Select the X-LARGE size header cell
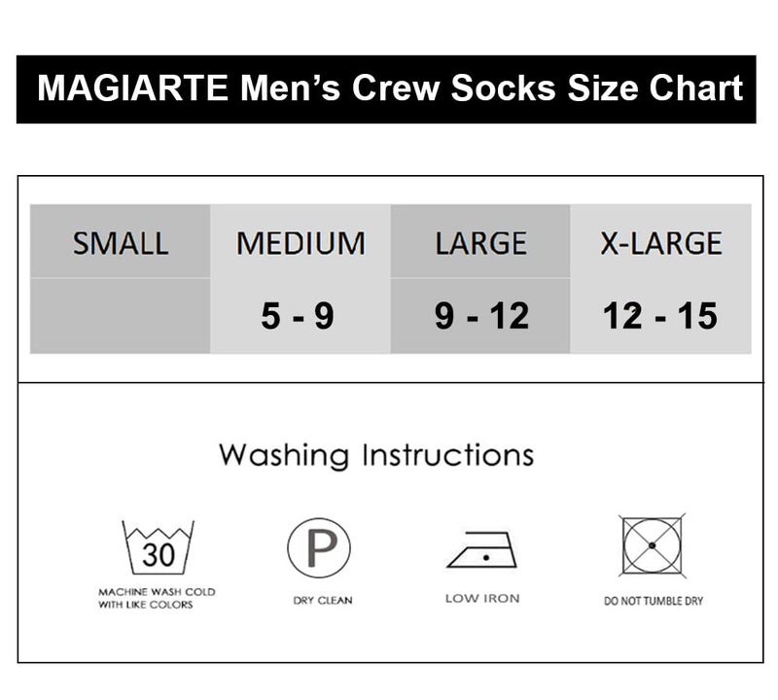The width and height of the screenshot is (778, 700). tap(661, 241)
